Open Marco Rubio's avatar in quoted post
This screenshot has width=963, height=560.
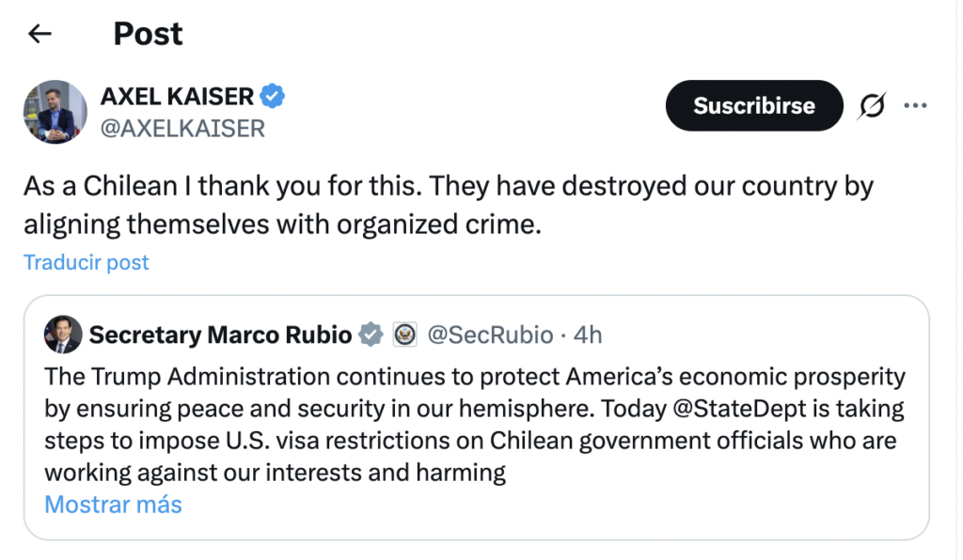point(63,334)
